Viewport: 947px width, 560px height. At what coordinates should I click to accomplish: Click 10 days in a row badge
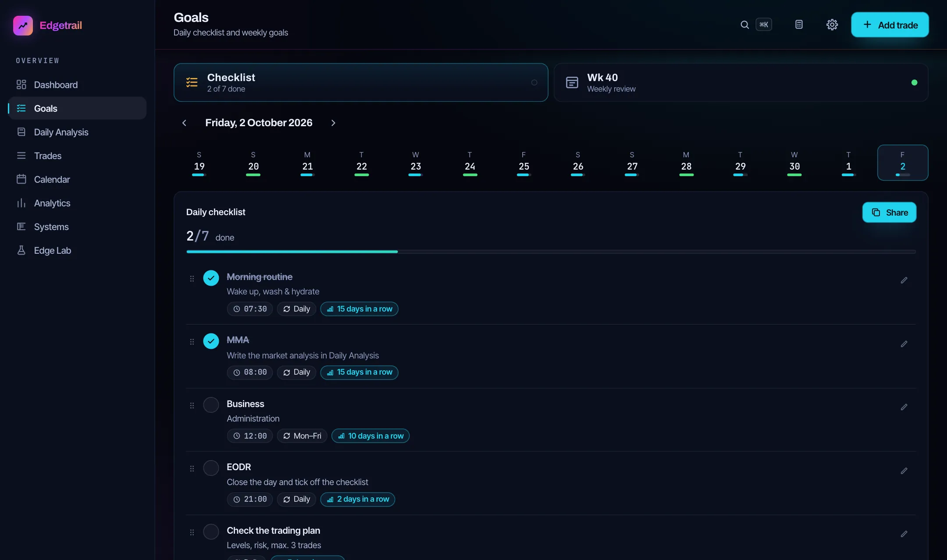click(370, 436)
